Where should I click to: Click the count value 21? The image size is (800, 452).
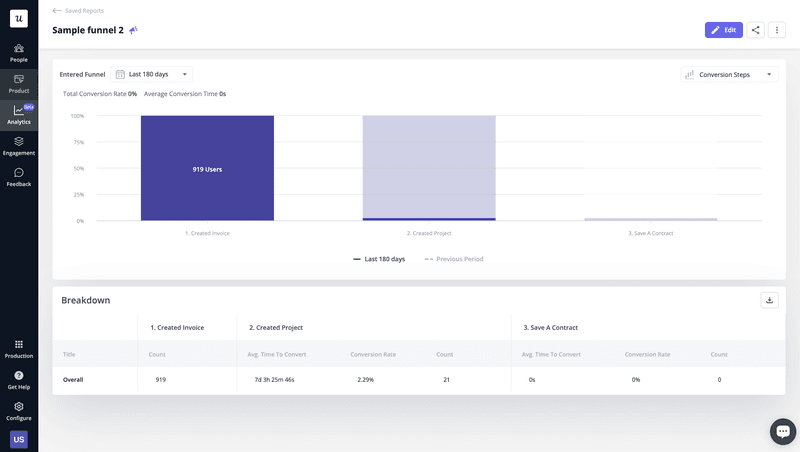coord(446,380)
